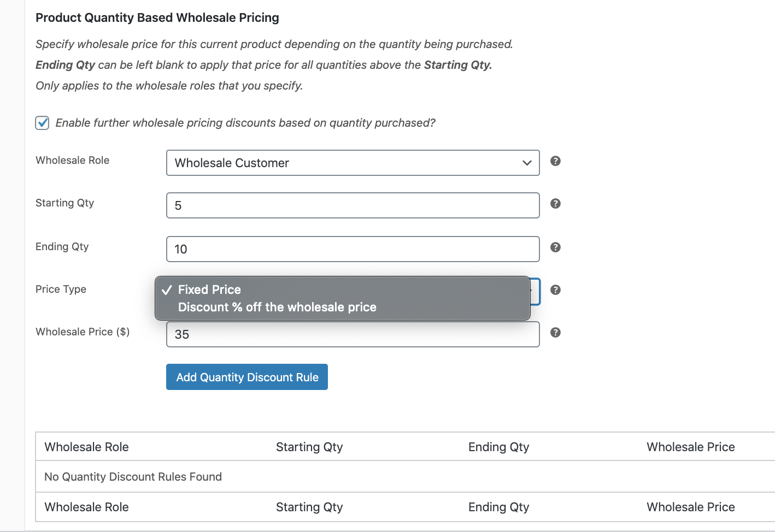Choose Fixed Price option in menu

[x=209, y=289]
